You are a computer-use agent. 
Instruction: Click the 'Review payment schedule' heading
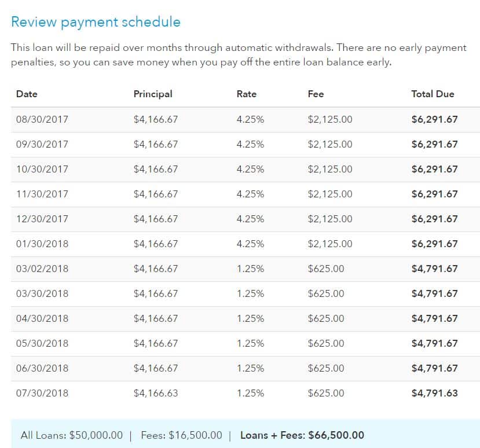(96, 23)
